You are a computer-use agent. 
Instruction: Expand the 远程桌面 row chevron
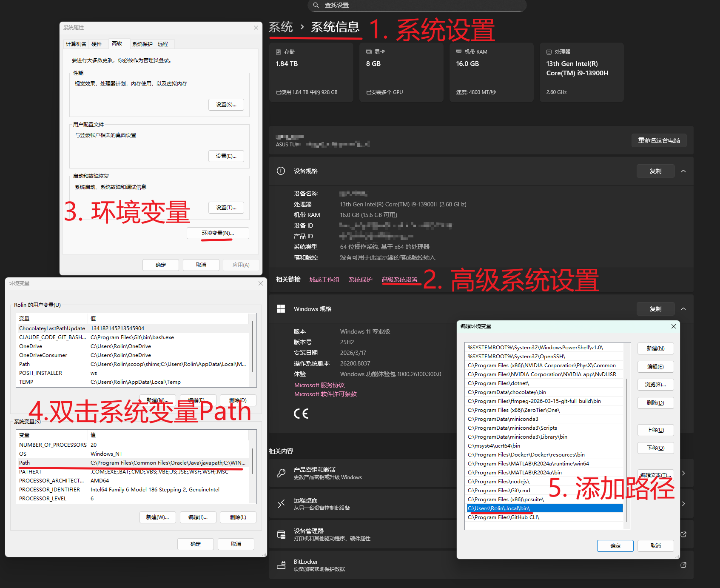click(x=683, y=504)
